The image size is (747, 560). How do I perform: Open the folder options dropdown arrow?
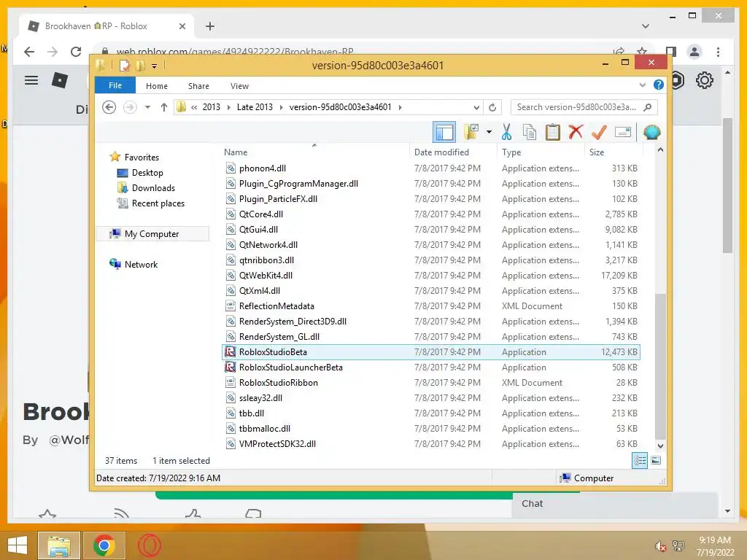coord(489,132)
